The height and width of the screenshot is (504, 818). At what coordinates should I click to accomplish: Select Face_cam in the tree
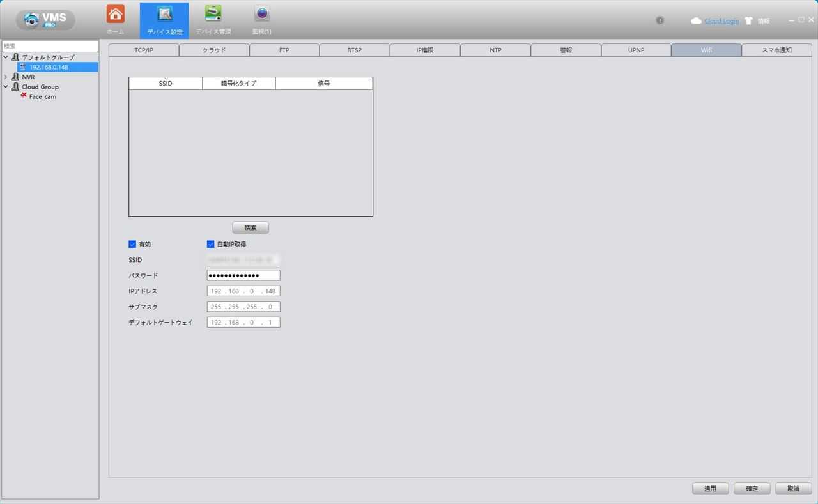click(43, 96)
